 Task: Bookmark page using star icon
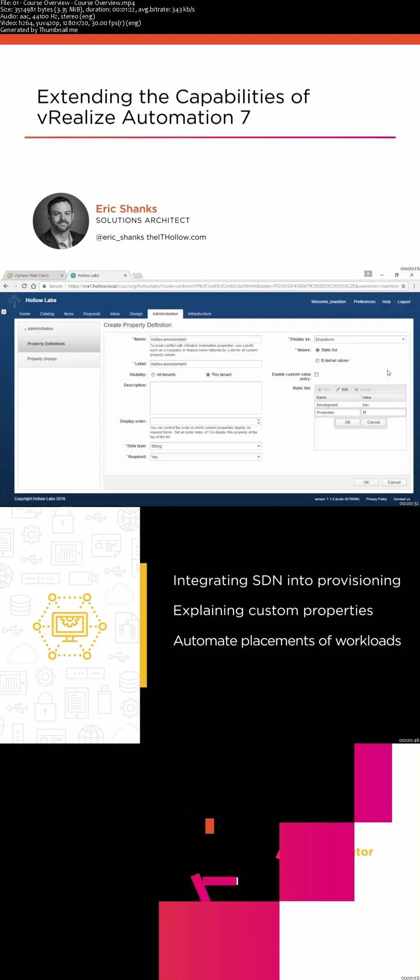[x=403, y=286]
